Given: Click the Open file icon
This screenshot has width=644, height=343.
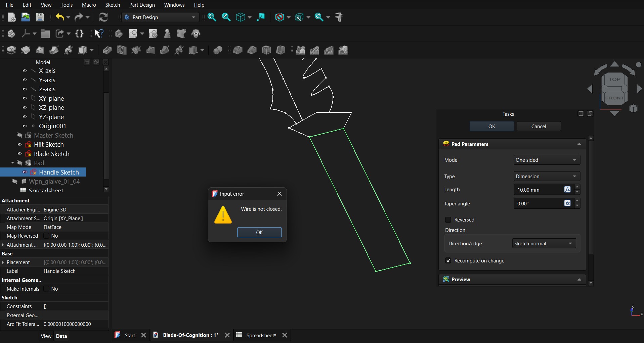Looking at the screenshot, I should [x=26, y=17].
